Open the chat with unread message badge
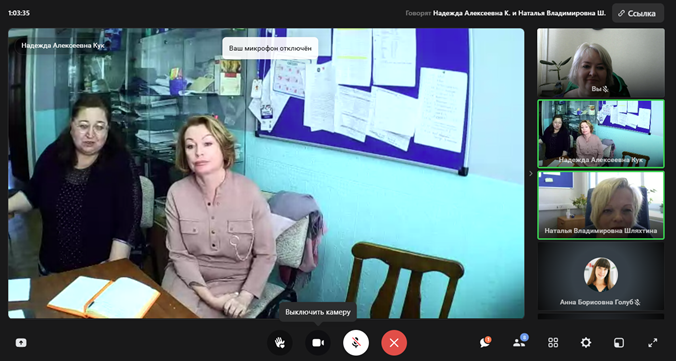 coord(485,342)
